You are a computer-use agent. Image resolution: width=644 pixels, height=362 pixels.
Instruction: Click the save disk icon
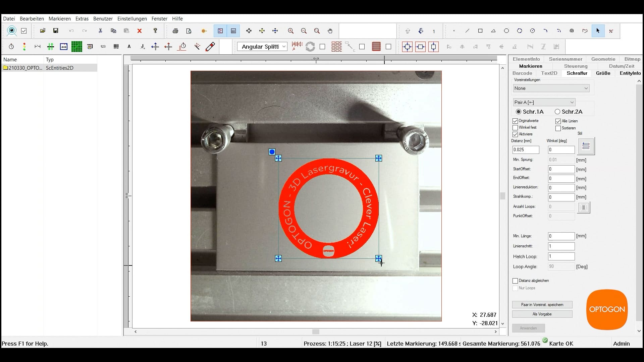click(x=56, y=31)
